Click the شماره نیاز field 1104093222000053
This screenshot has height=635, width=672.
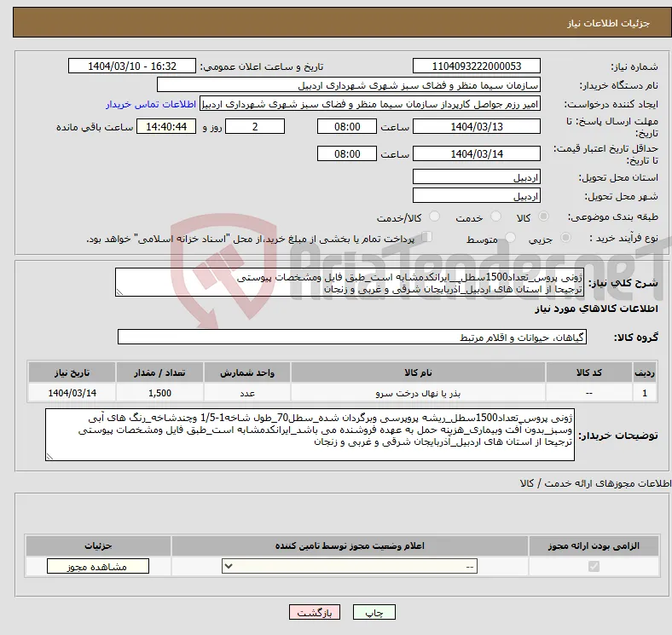(476, 66)
